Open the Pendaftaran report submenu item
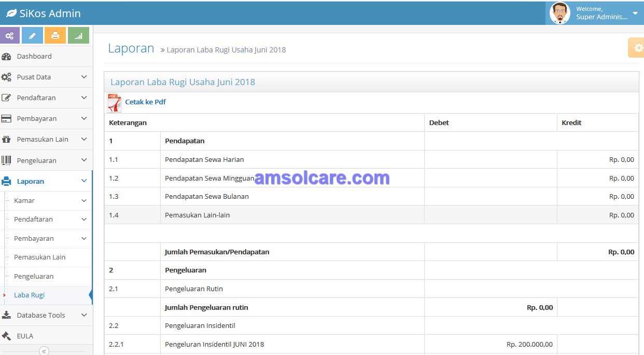The width and height of the screenshot is (644, 355). pyautogui.click(x=46, y=219)
